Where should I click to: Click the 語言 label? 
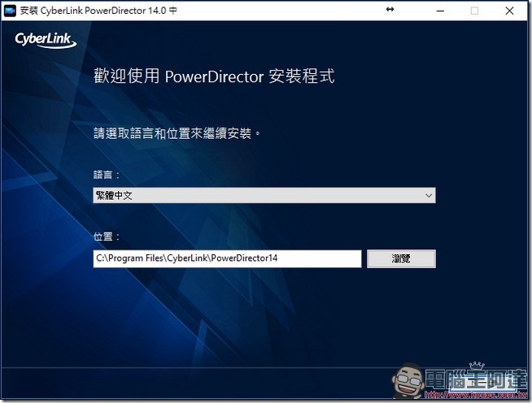click(x=107, y=175)
